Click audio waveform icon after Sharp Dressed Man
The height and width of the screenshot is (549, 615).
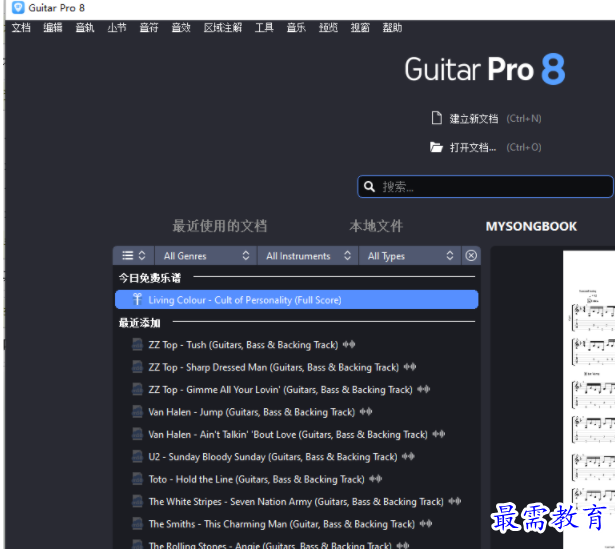tap(410, 367)
